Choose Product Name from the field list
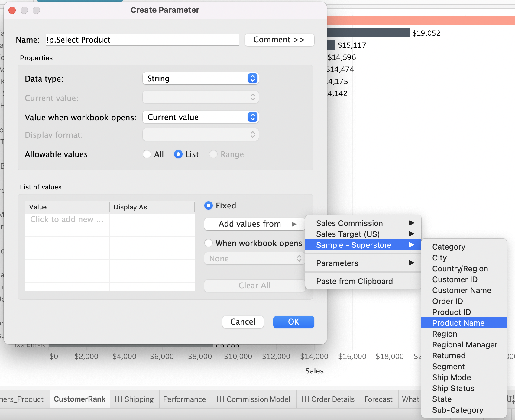Viewport: 515px width, 420px height. 458,323
